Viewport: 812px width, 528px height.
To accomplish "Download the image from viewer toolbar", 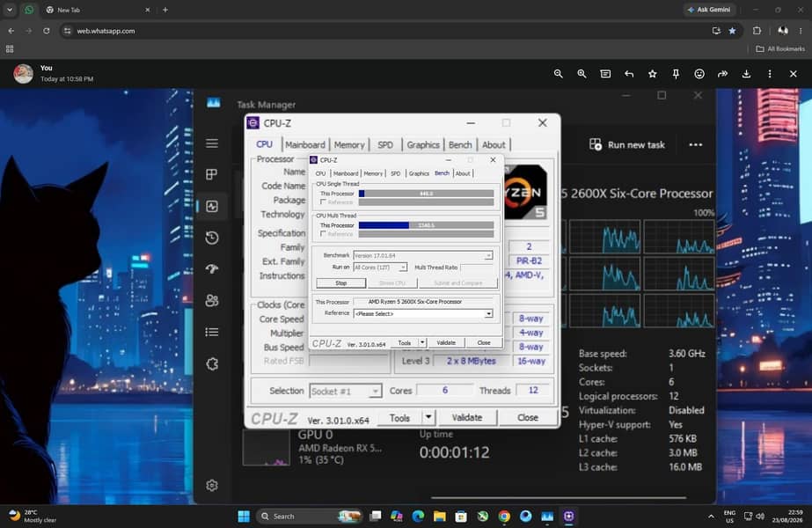I will pyautogui.click(x=746, y=74).
